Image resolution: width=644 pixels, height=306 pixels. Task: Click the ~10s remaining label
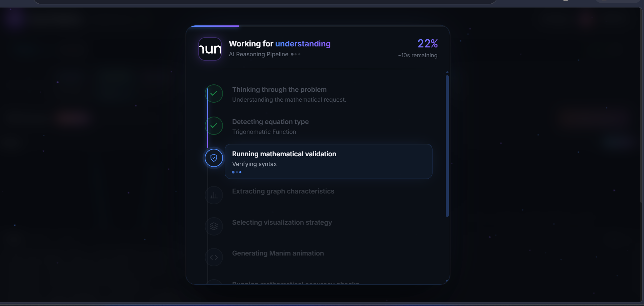(418, 55)
